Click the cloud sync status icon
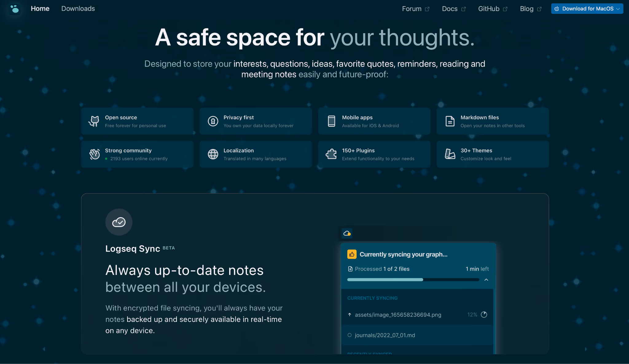 [347, 233]
